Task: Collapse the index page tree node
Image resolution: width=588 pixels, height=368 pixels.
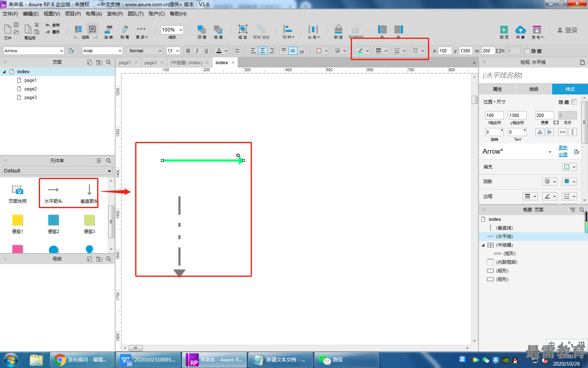Action: [x=4, y=72]
